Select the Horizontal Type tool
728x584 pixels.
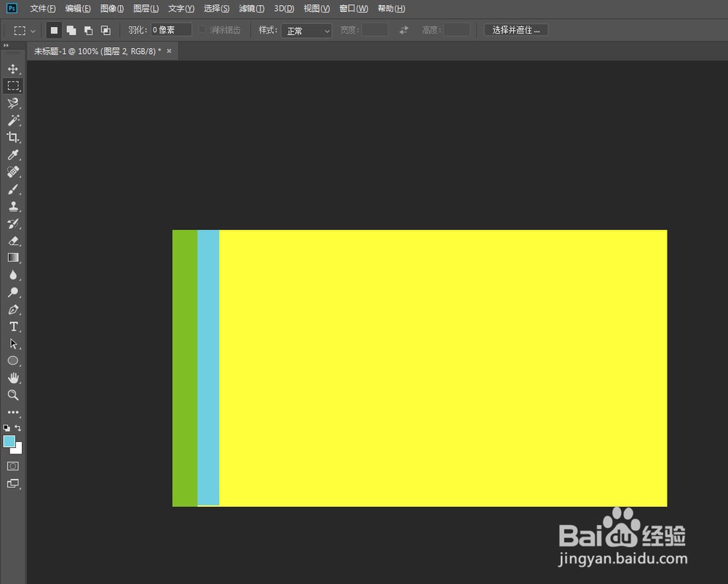[13, 326]
